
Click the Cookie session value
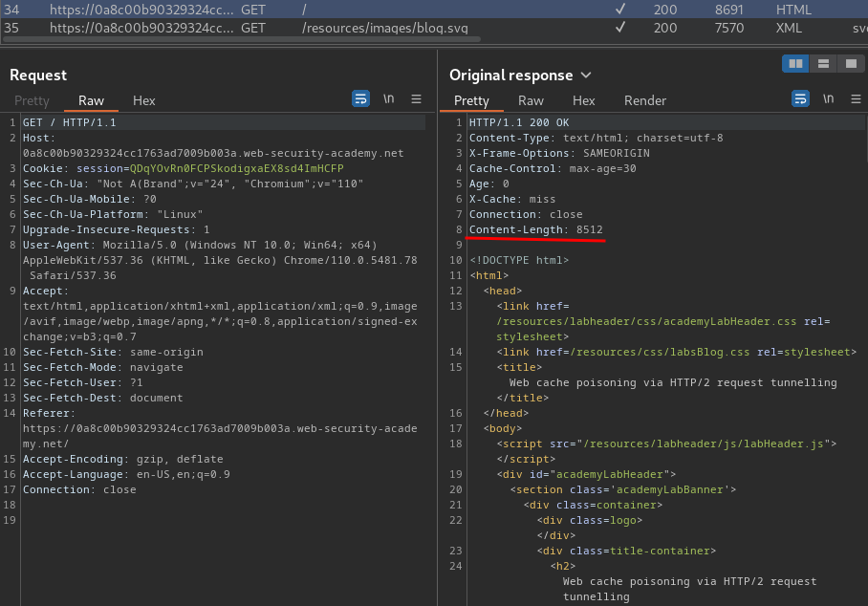[236, 168]
